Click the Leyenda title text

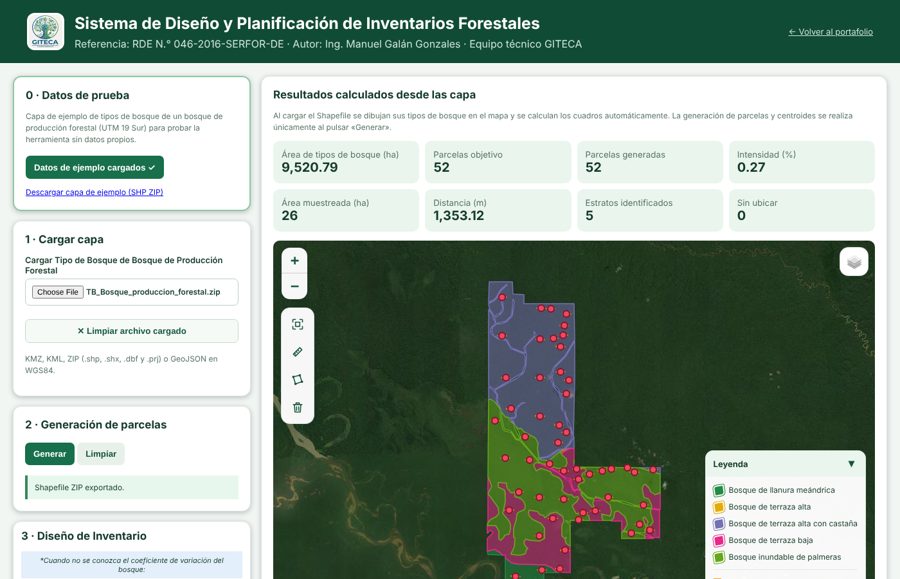click(730, 464)
